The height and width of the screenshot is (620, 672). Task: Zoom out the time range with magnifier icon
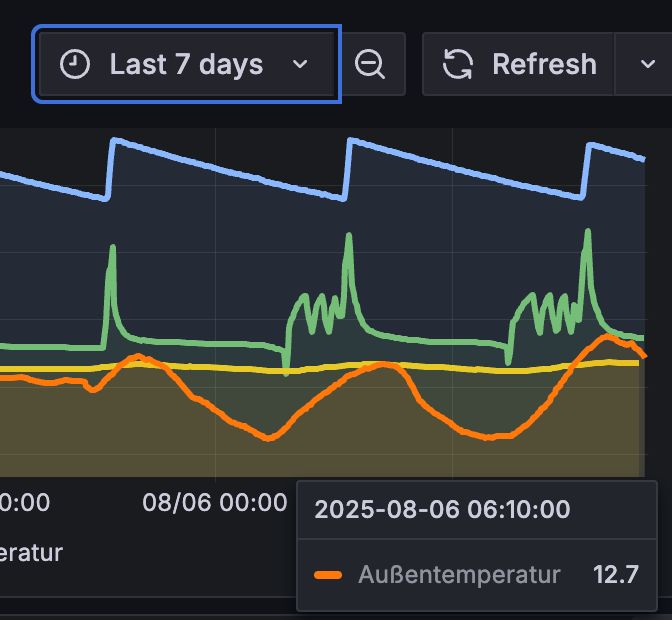[x=370, y=65]
